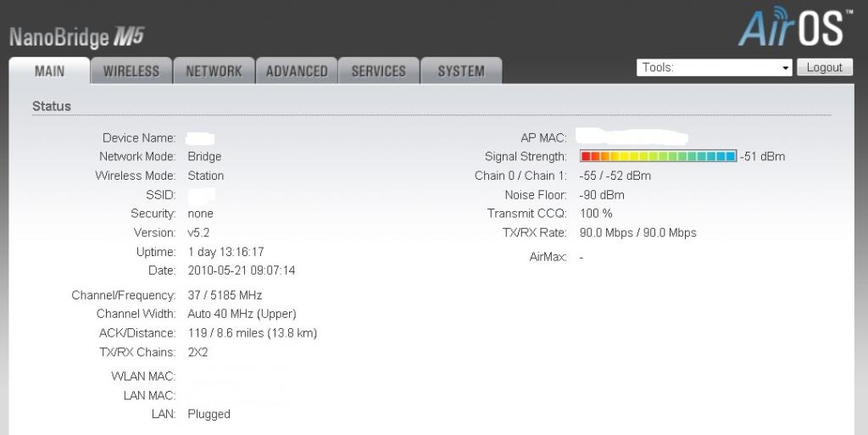
Task: Click the AirOS logo
Action: pyautogui.click(x=792, y=27)
